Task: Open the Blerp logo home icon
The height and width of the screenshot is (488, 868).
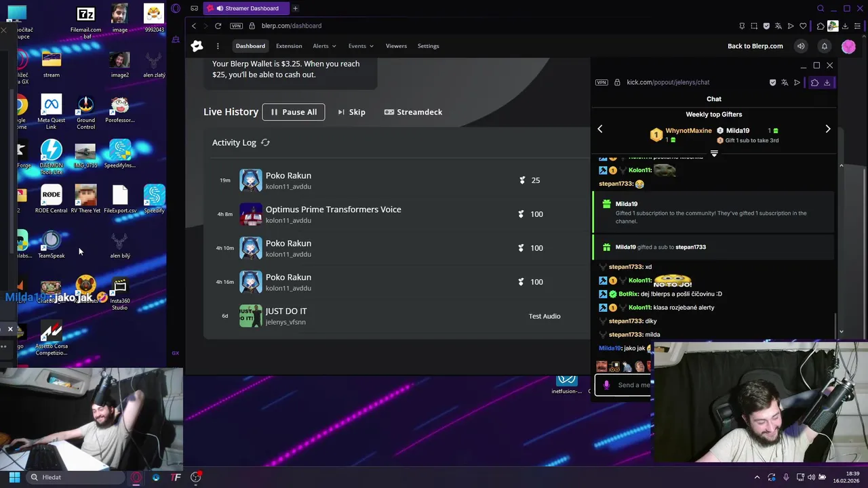Action: pos(197,46)
